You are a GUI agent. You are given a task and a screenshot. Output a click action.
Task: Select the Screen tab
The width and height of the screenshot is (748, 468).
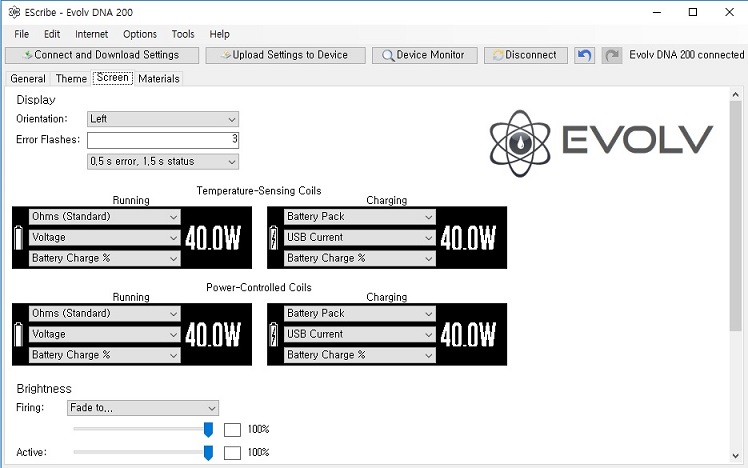coord(113,78)
